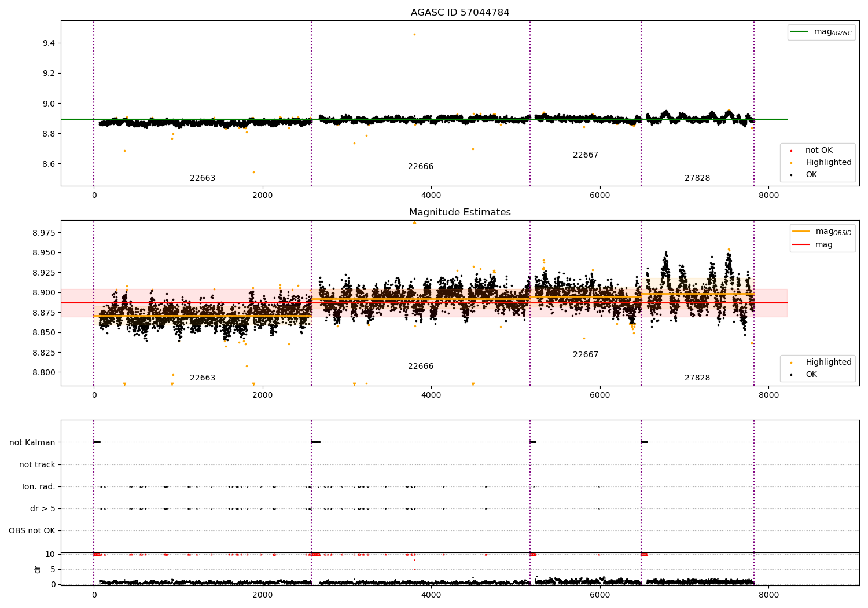The height and width of the screenshot is (608, 868).
Task: Click the 4000 x-axis tick of top plot
Action: [x=431, y=195]
